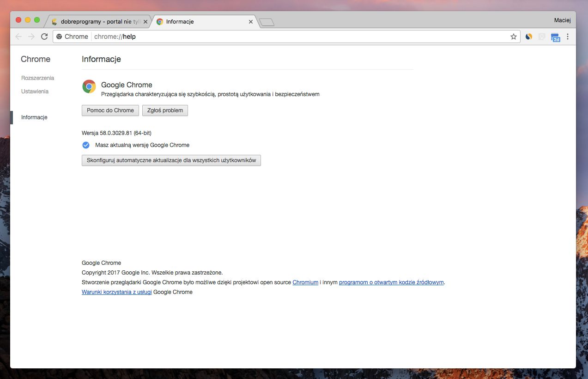This screenshot has width=588, height=379.
Task: Click the Chrome site info icon in address bar
Action: (59, 37)
